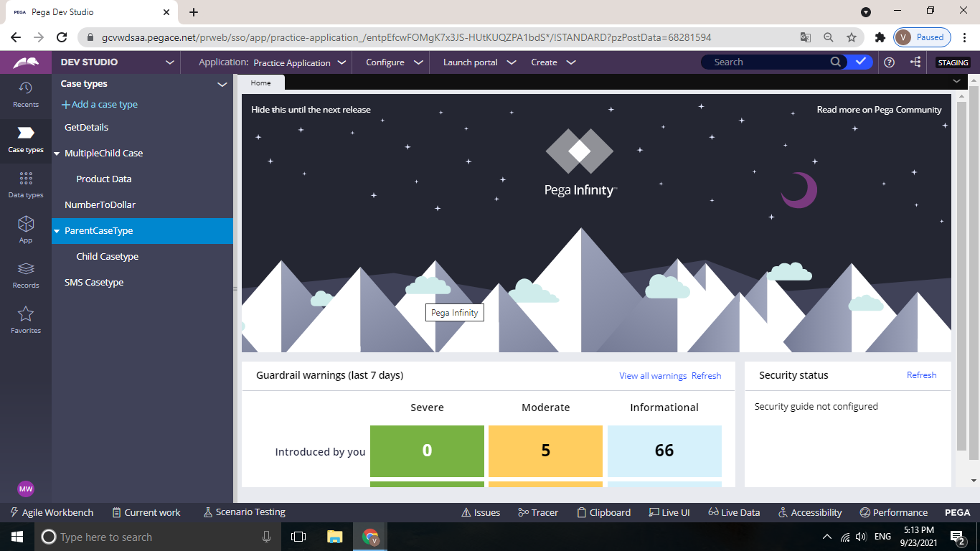Toggle the Live Data tool

[734, 512]
